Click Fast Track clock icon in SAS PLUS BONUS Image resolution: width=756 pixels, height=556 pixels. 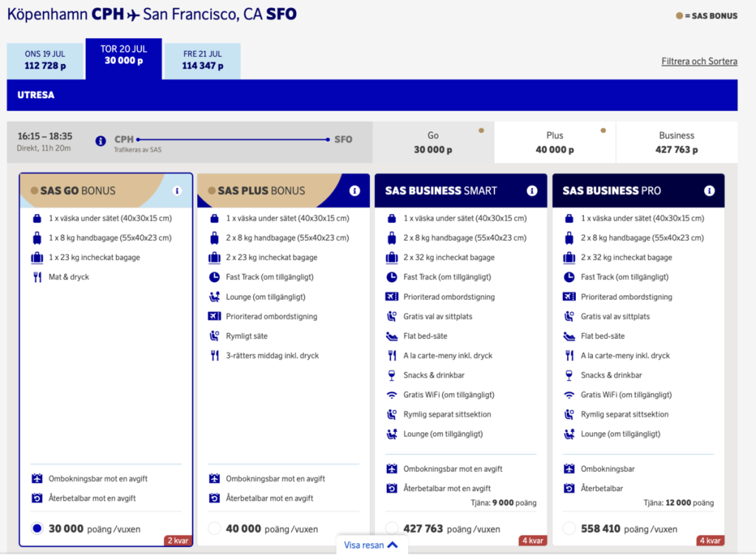tap(215, 278)
